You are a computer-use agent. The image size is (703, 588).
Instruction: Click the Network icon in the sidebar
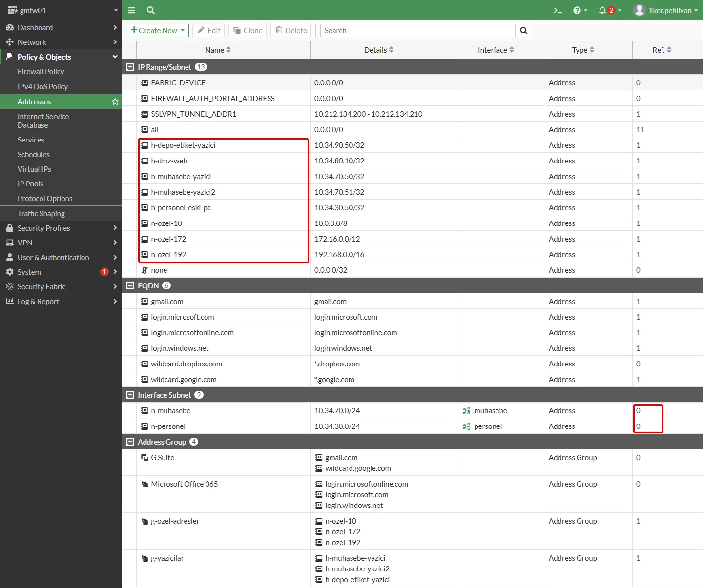coord(10,42)
